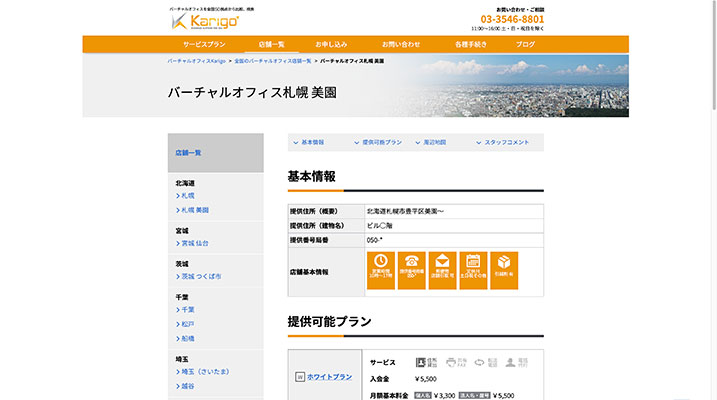The width and height of the screenshot is (717, 400).
Task: Open ホワイトプラン plan link
Action: coord(329,377)
